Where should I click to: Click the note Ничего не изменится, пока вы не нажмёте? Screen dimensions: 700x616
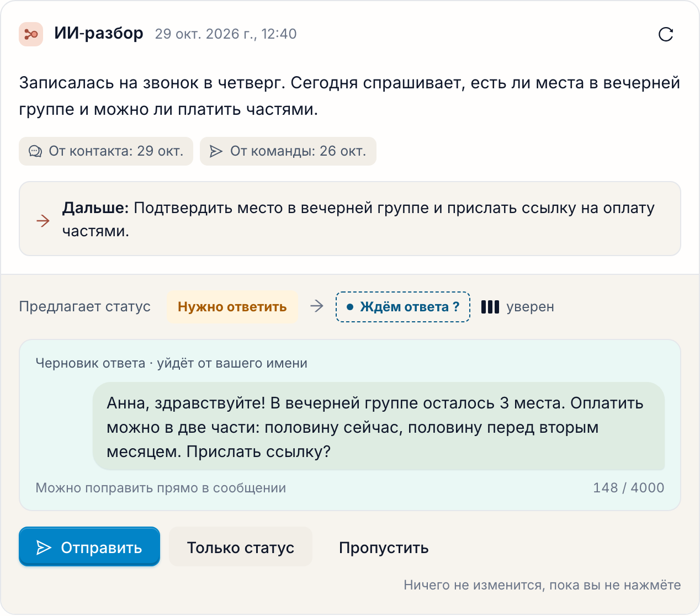pyautogui.click(x=543, y=585)
